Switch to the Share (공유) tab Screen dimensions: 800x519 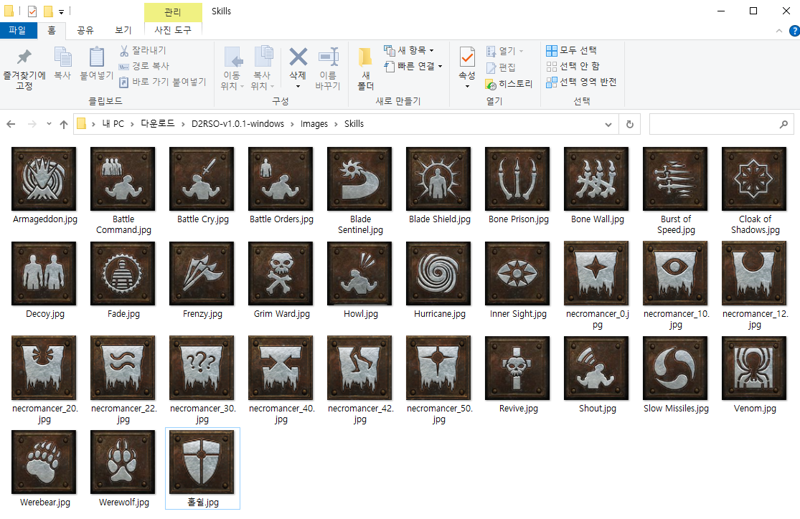[x=85, y=31]
